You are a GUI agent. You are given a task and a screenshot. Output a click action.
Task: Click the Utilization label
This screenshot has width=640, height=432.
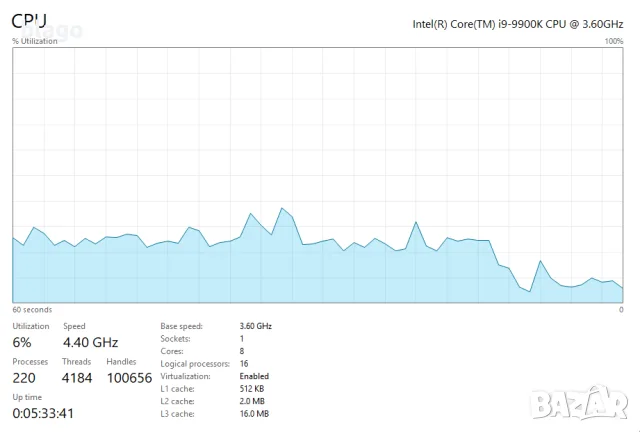pos(31,326)
